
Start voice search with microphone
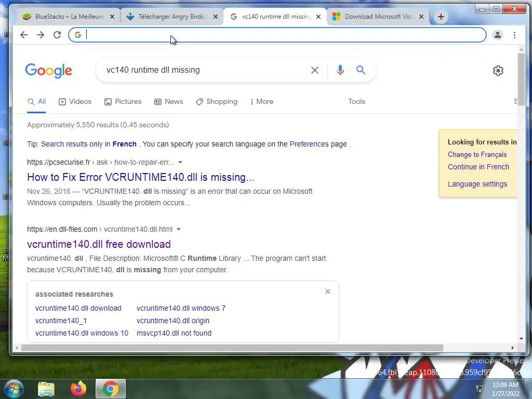340,70
